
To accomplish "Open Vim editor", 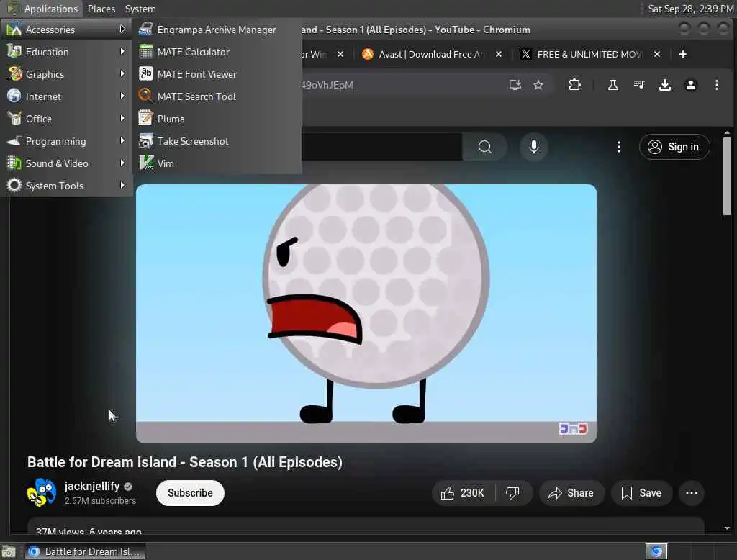I will click(x=217, y=163).
